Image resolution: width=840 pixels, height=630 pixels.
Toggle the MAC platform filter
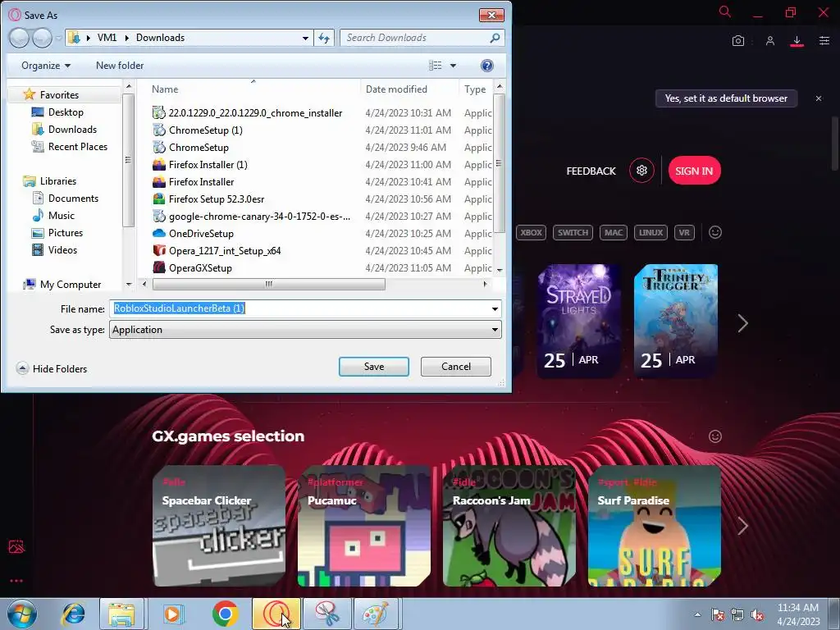point(614,232)
